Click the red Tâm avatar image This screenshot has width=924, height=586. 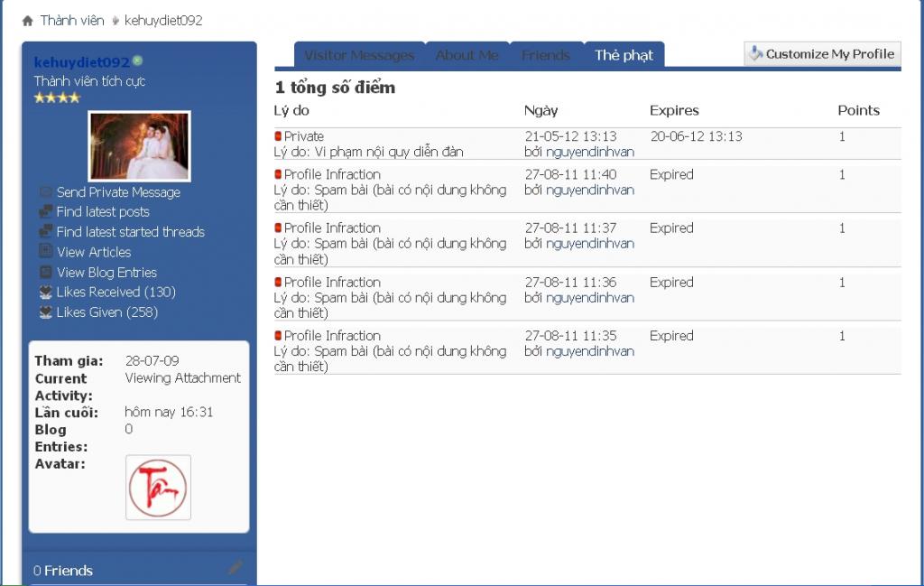159,488
